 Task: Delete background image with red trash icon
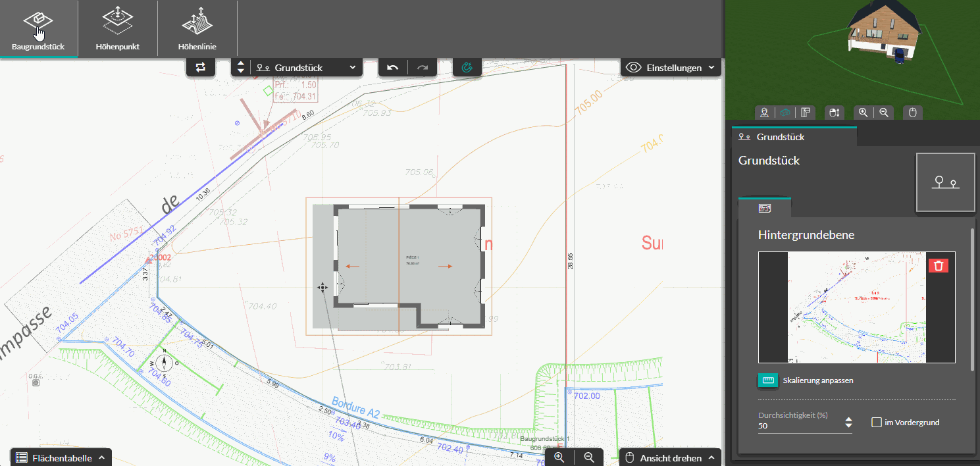click(x=939, y=265)
